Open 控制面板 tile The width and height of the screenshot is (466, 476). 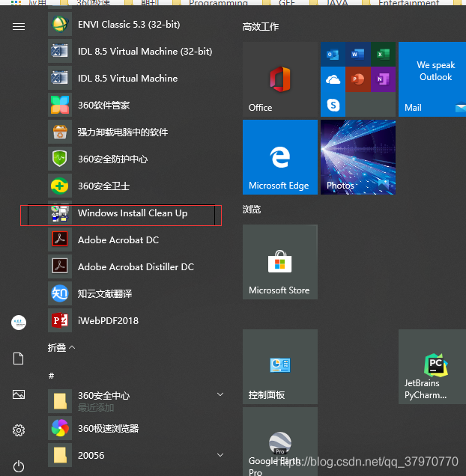click(280, 367)
